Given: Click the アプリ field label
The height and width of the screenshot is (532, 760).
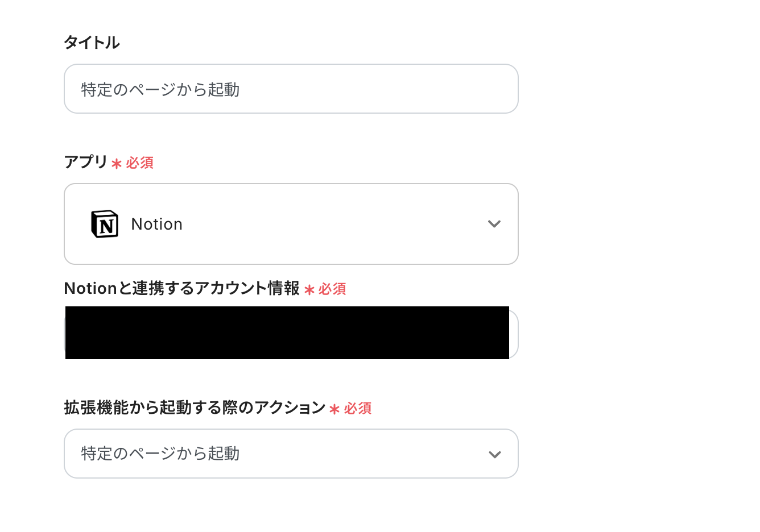Looking at the screenshot, I should (x=86, y=162).
